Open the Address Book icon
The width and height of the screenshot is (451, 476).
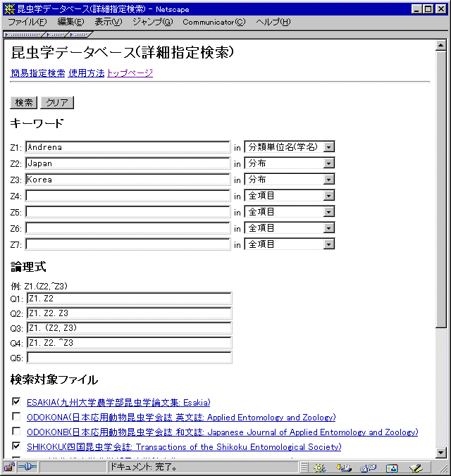(x=392, y=468)
